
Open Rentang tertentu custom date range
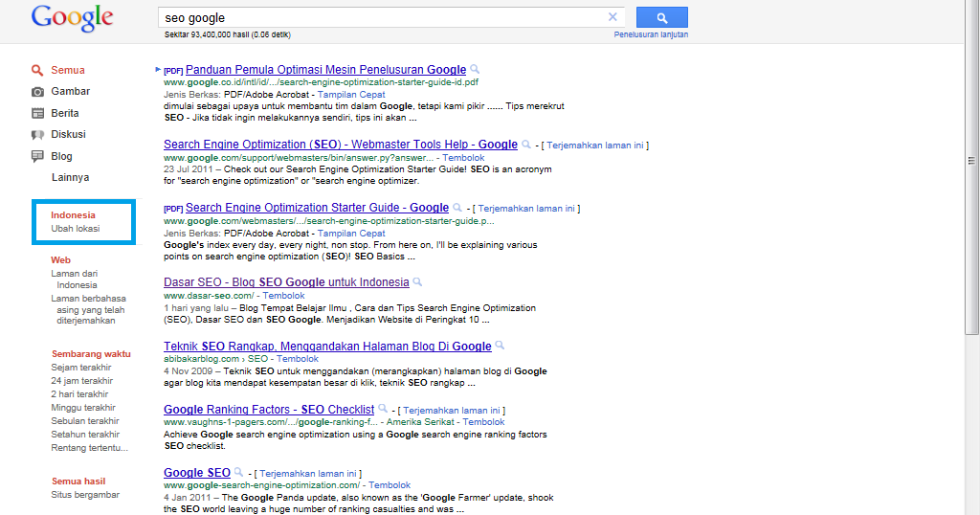pyautogui.click(x=89, y=447)
